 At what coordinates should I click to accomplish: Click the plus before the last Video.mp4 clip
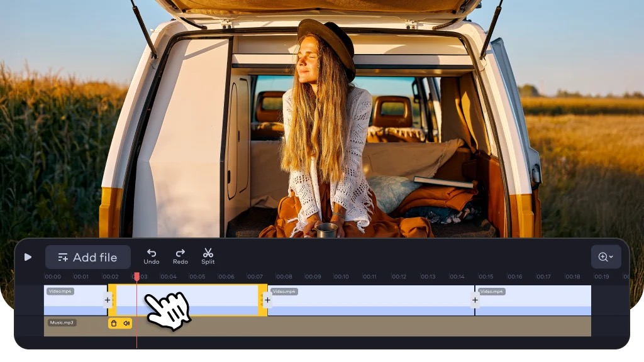[475, 300]
